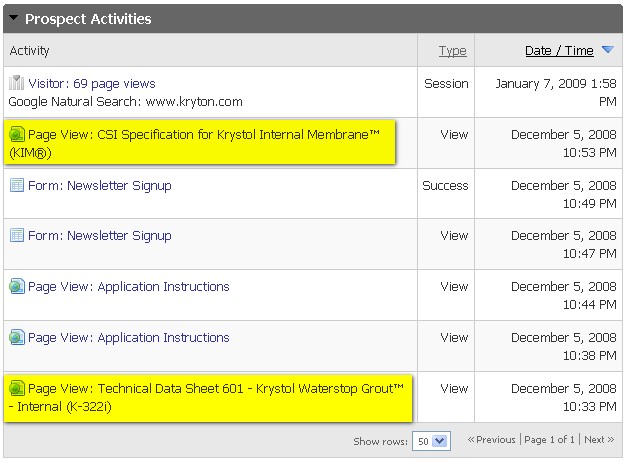
Task: Sort activities by Type column
Action: coord(452,51)
